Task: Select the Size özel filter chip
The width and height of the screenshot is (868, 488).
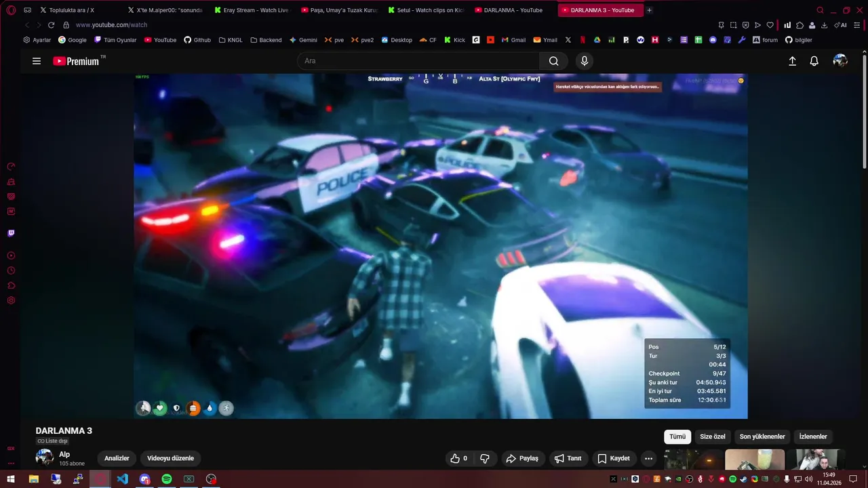Action: (713, 436)
